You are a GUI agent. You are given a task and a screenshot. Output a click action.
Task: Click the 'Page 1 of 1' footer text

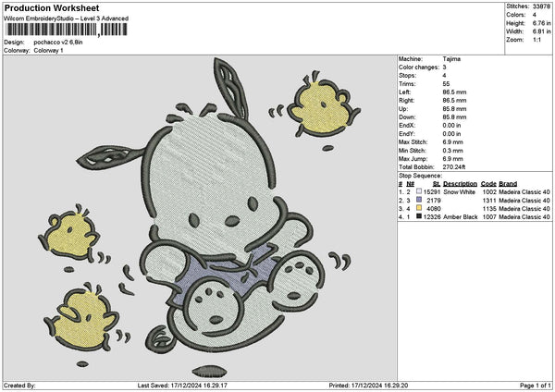(536, 386)
